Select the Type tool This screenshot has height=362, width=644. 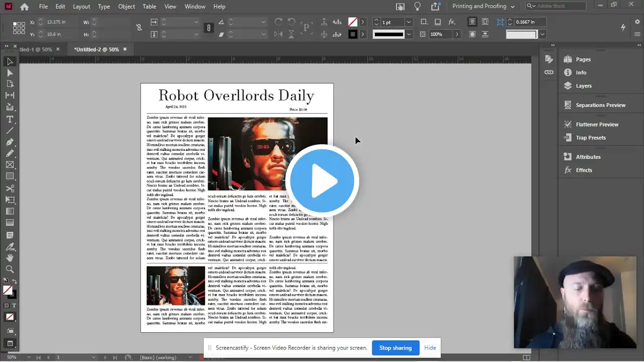pyautogui.click(x=10, y=119)
